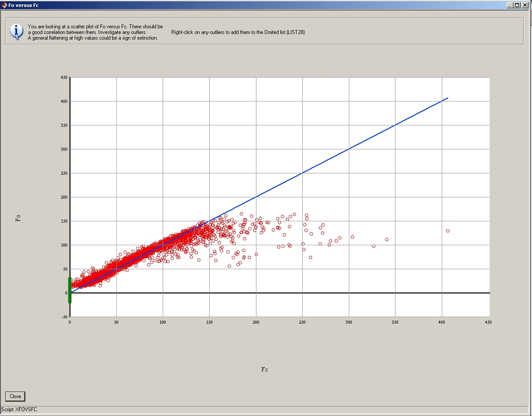Select the outlier point near Fc 340
This screenshot has width=532, height=416.
coord(386,240)
